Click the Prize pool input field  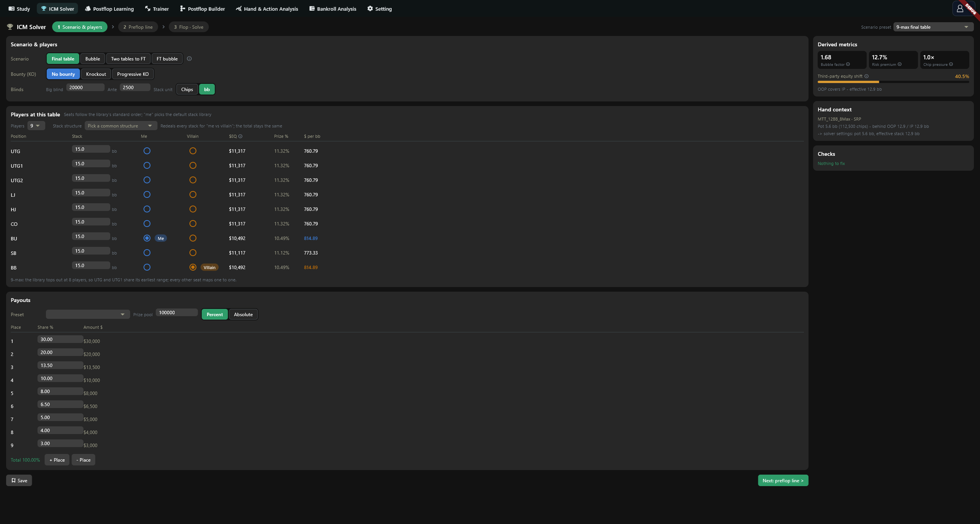click(x=176, y=312)
